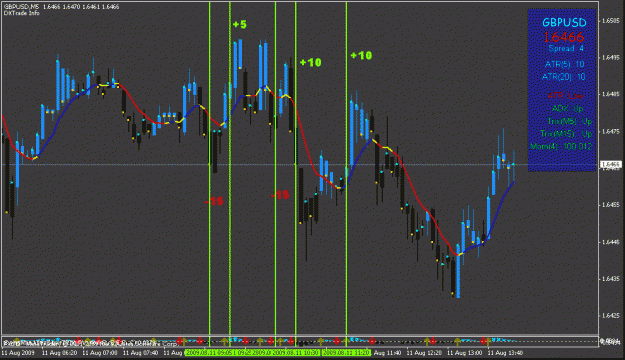625x360 pixels.
Task: Click the red ATR: Low status
Action: (565, 96)
